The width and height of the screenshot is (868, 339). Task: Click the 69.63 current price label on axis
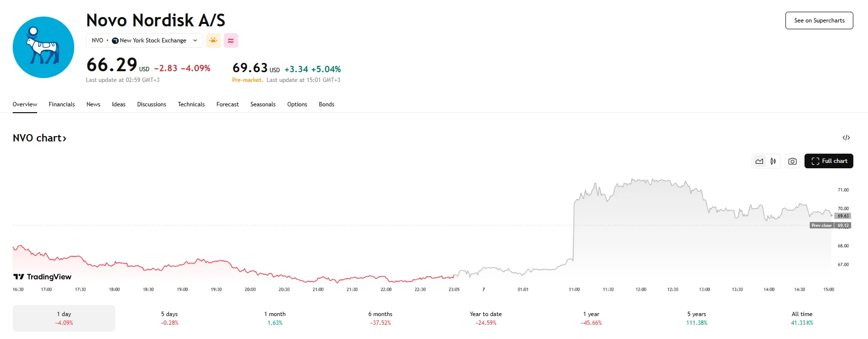pyautogui.click(x=843, y=216)
